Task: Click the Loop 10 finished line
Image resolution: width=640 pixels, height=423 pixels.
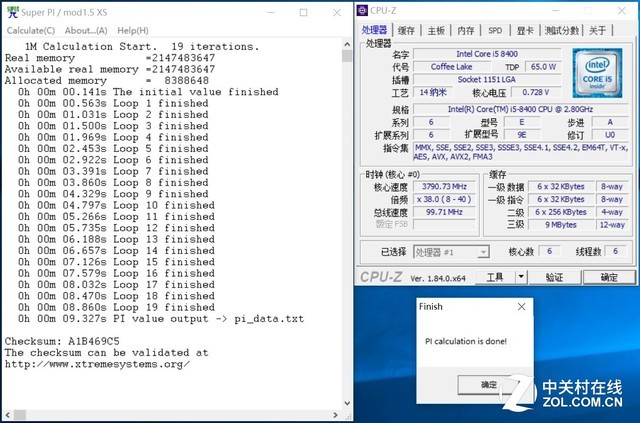Action: [x=116, y=205]
